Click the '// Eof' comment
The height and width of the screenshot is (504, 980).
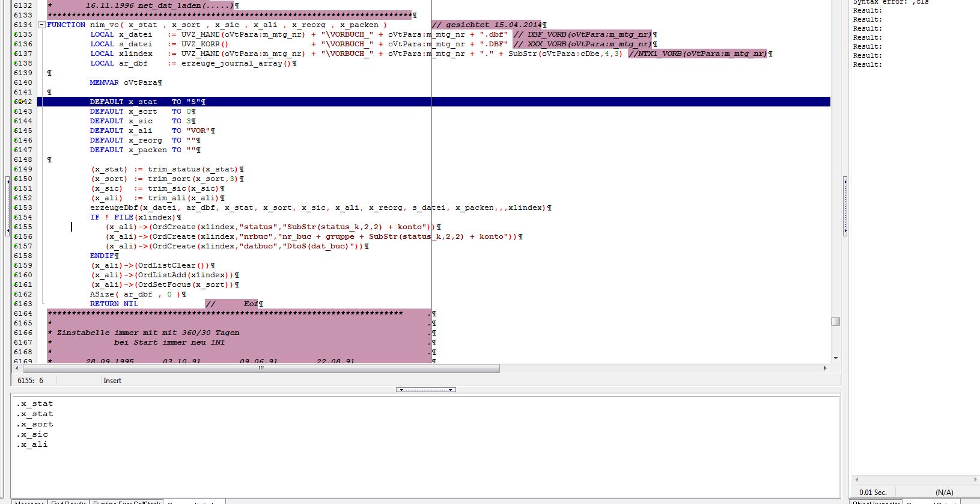pyautogui.click(x=231, y=304)
